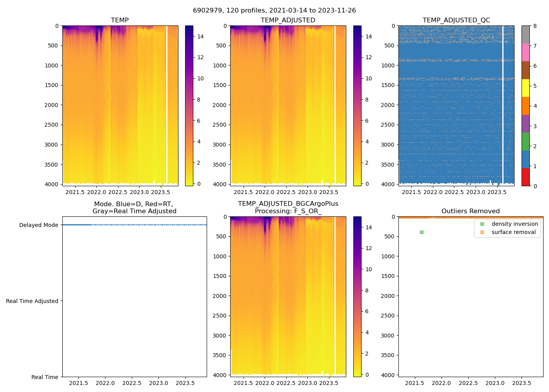Choose the brown segment of the QC colorbar
The image size is (549, 392).
[x=525, y=70]
